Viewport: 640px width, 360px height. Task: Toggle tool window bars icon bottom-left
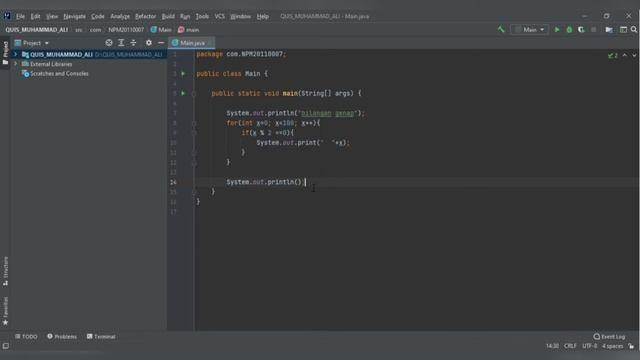pos(6,346)
